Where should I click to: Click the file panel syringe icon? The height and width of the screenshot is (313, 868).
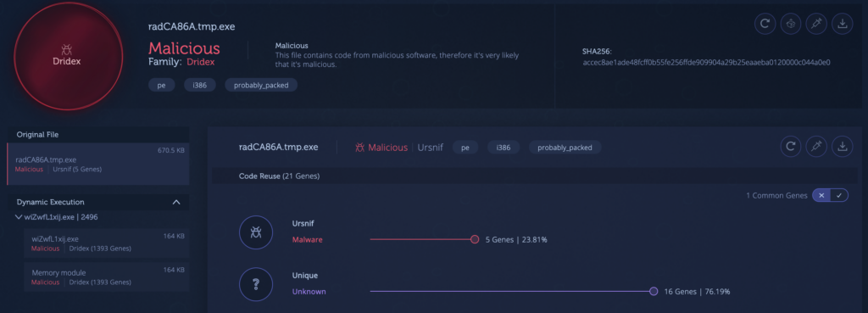coord(816,147)
